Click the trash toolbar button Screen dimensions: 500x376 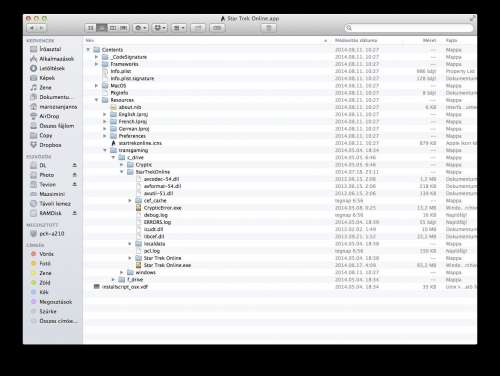pyautogui.click(x=268, y=28)
